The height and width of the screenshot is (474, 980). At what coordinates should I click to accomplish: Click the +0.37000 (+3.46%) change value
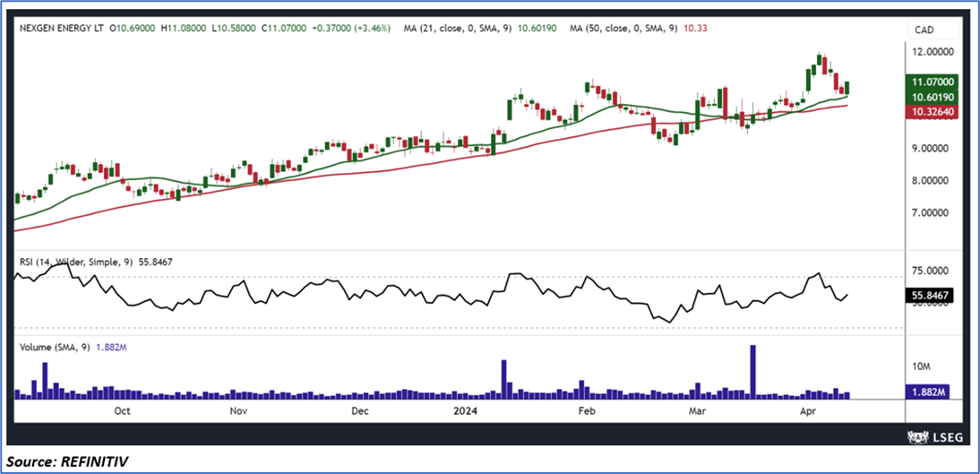coord(350,29)
